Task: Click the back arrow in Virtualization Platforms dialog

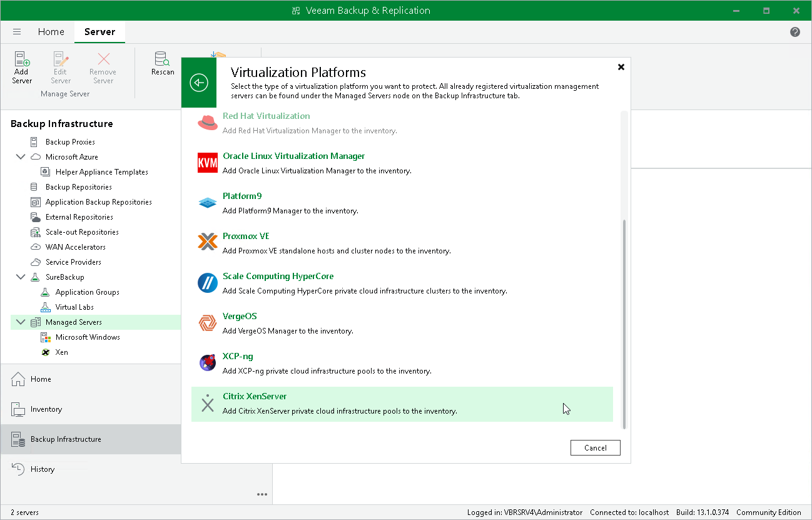Action: click(199, 83)
